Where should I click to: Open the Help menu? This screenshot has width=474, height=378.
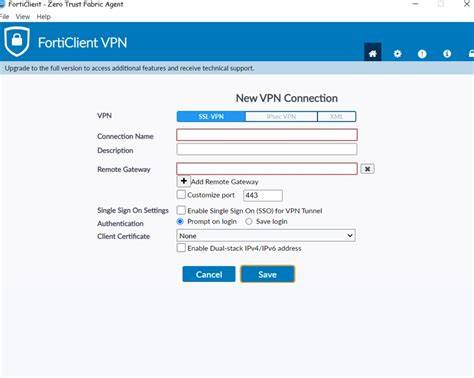pyautogui.click(x=43, y=17)
